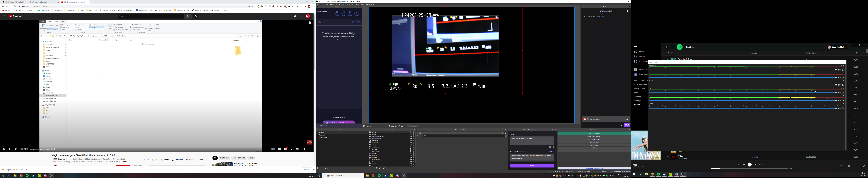The height and width of the screenshot is (178, 868).
Task: Mute the Mic channel in Audio Mixer
Action: (839, 93)
